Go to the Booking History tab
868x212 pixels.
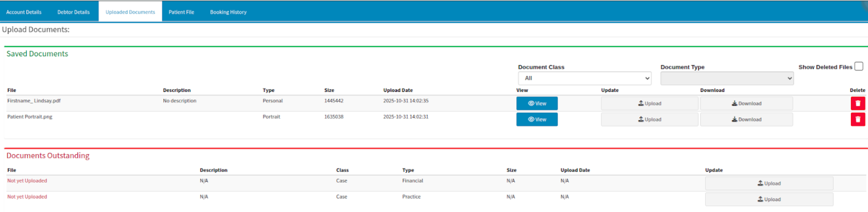228,12
